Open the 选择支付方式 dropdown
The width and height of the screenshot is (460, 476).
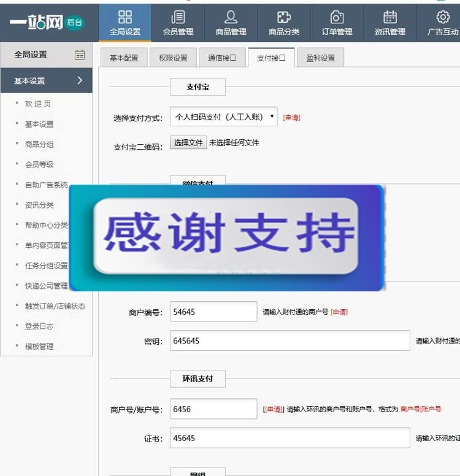point(223,117)
